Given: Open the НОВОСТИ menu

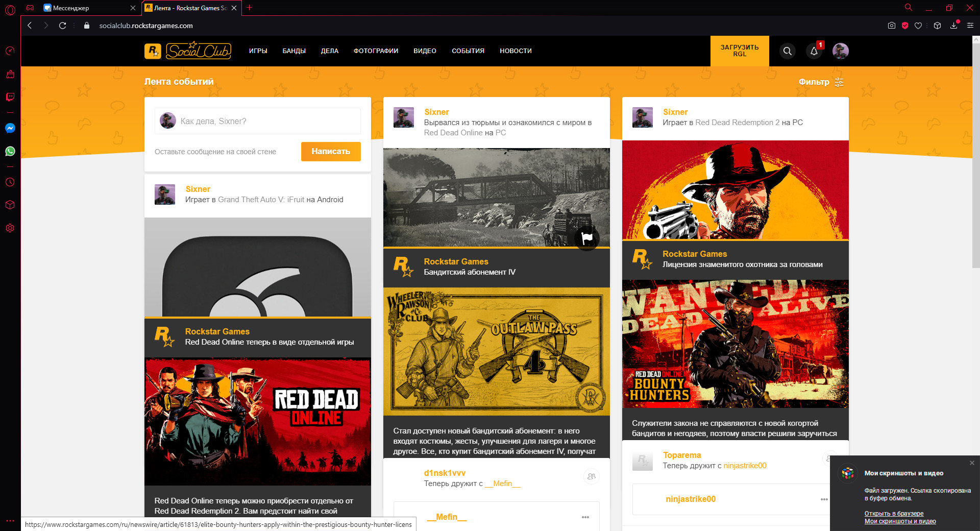Looking at the screenshot, I should coord(516,51).
